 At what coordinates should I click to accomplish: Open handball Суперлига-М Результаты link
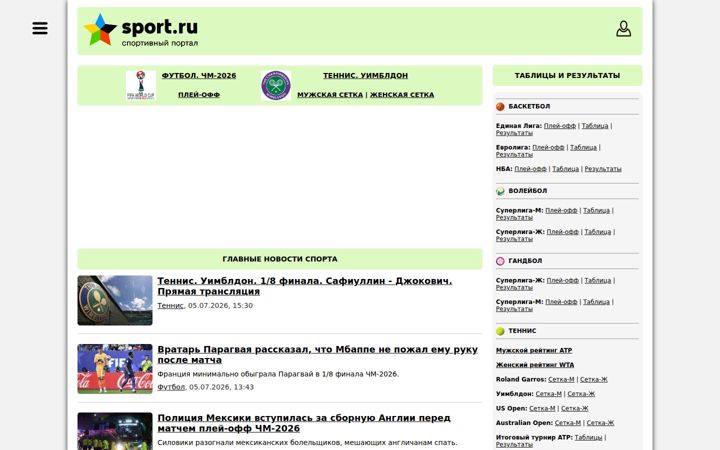[514, 309]
